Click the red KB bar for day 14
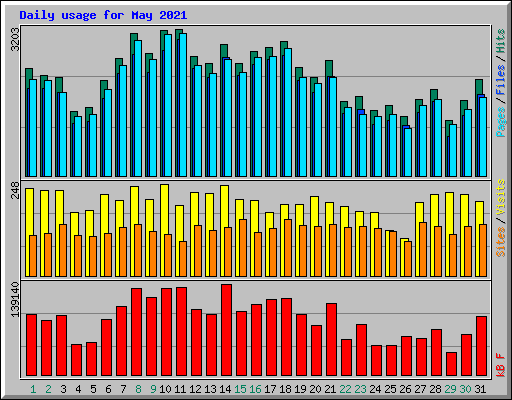This screenshot has width=512, height=400. (x=227, y=330)
